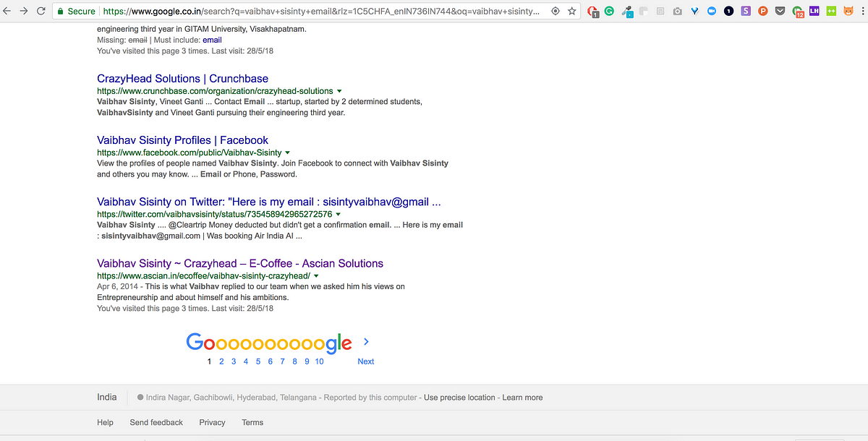The width and height of the screenshot is (868, 441).
Task: Open the dark circle extension labeled 1
Action: [728, 11]
